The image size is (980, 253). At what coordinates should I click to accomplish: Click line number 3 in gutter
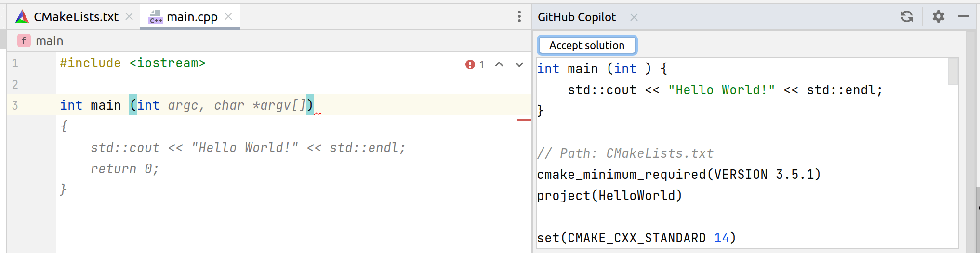(15, 105)
